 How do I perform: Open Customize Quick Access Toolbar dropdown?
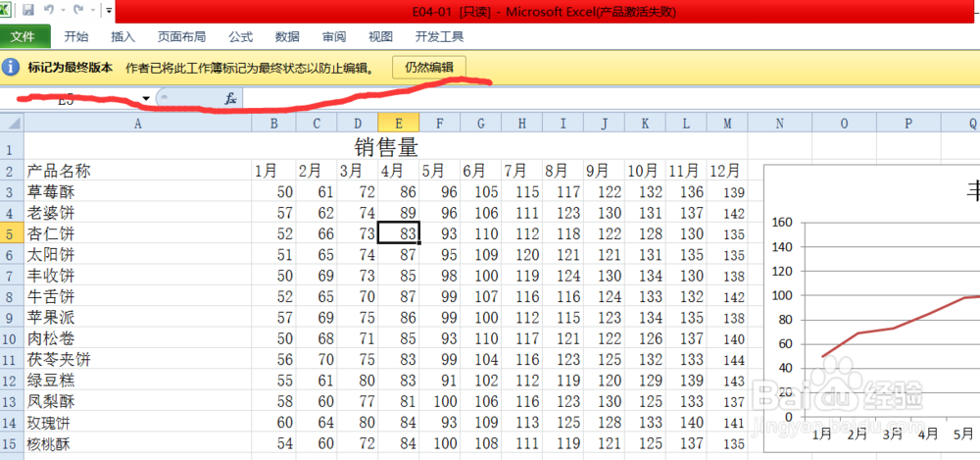click(108, 10)
